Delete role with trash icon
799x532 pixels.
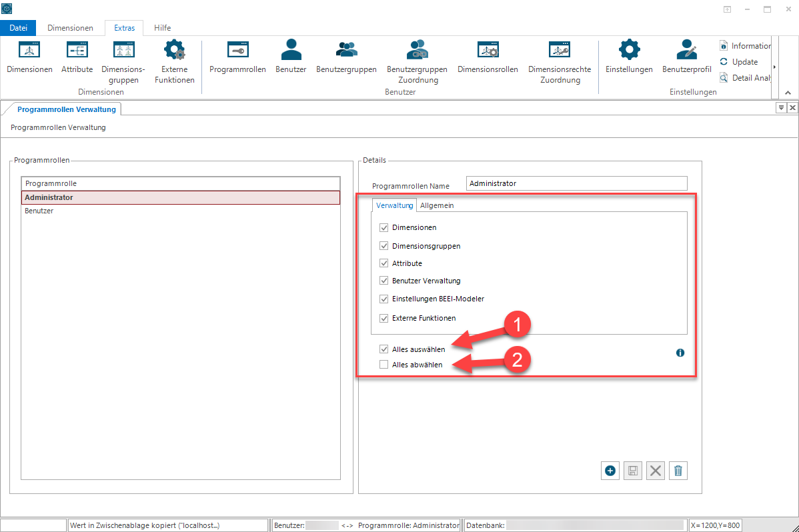click(678, 471)
